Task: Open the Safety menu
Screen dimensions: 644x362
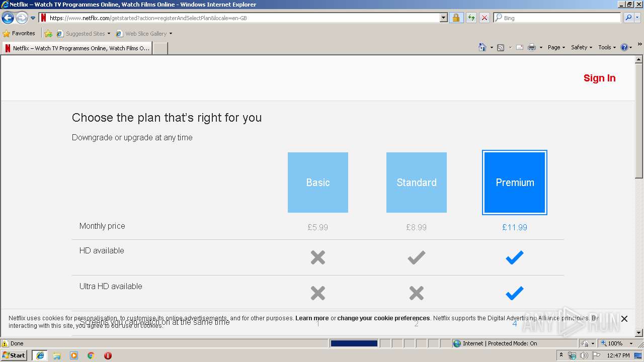Action: 582,47
